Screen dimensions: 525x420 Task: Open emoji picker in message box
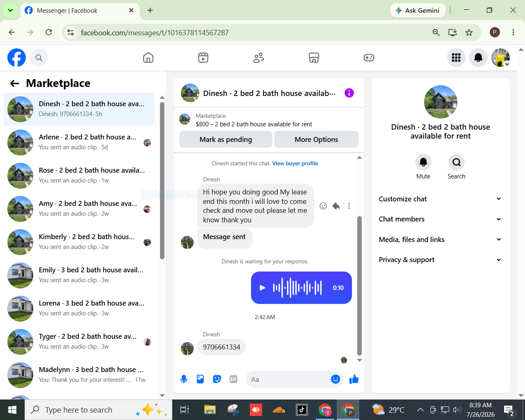click(x=336, y=379)
